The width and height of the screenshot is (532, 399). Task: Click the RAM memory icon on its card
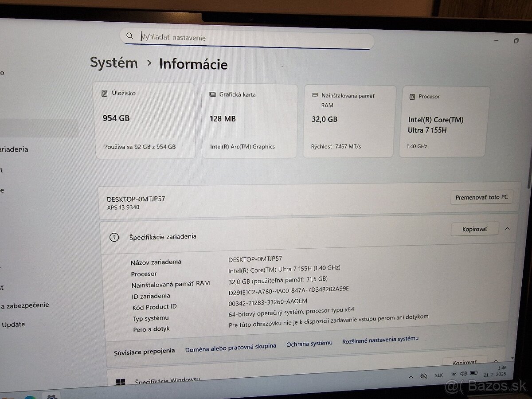tap(315, 95)
